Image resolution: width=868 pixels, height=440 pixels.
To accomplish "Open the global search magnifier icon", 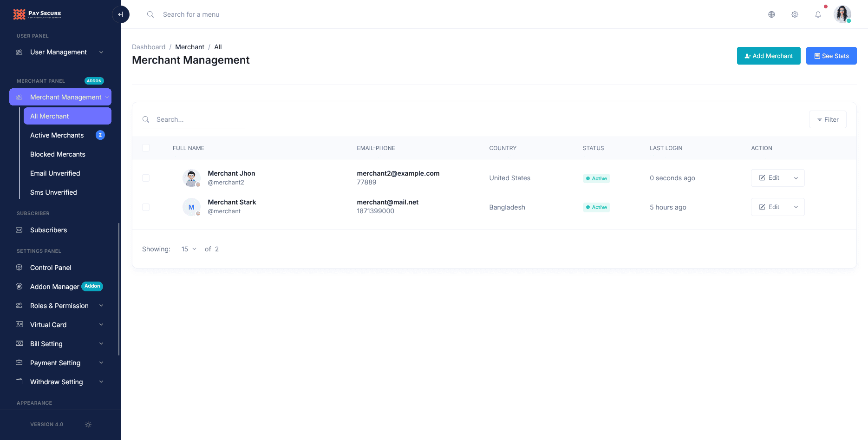I will [150, 14].
